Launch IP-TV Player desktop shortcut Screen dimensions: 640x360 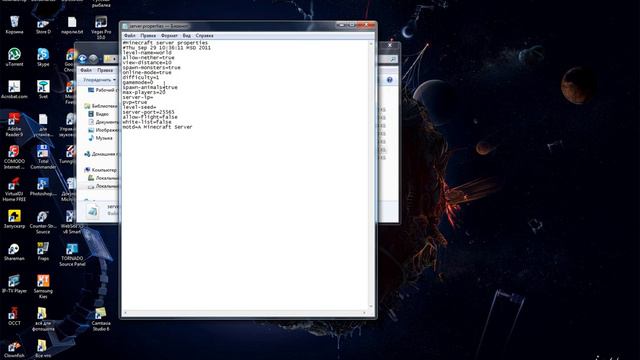(14, 284)
